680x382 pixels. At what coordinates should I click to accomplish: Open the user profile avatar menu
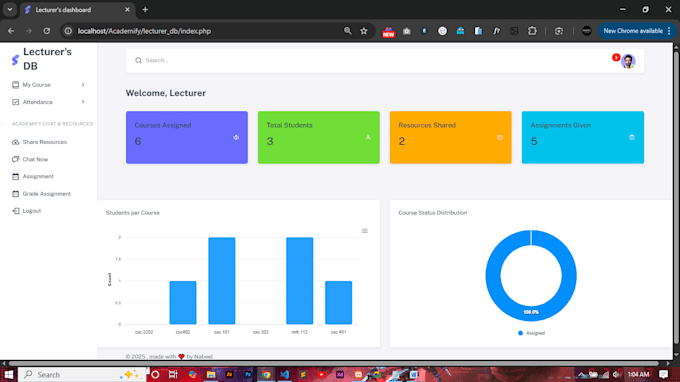point(628,61)
